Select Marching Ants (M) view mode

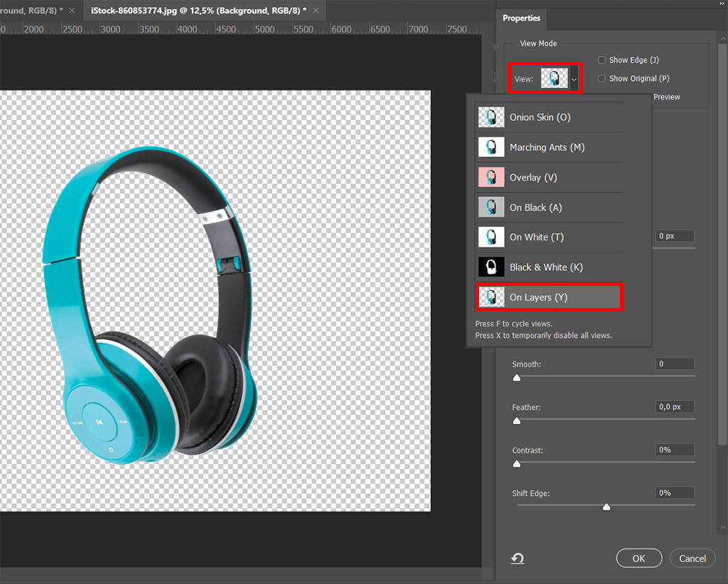coord(550,147)
